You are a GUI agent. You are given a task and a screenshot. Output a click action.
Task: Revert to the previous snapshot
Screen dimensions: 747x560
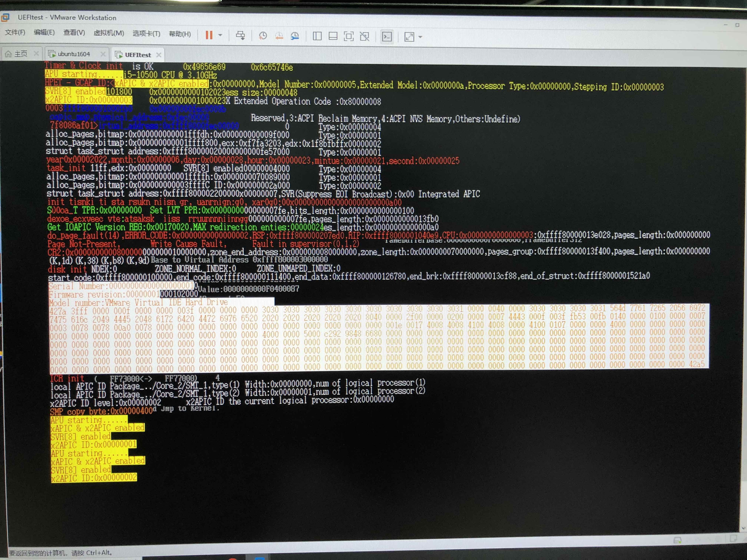[279, 36]
